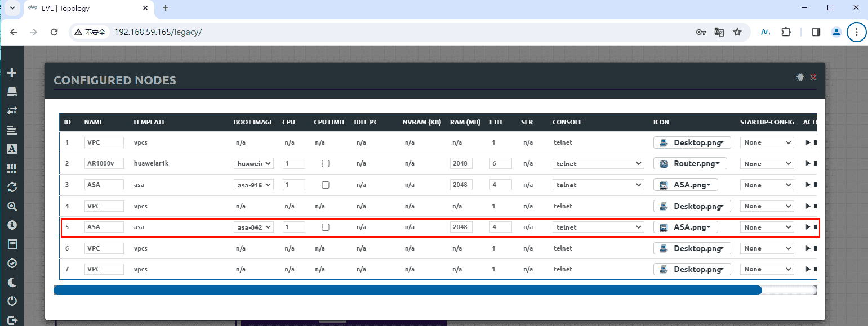
Task: Toggle CPU Limit checkbox for node 3 ASA
Action: pyautogui.click(x=325, y=185)
